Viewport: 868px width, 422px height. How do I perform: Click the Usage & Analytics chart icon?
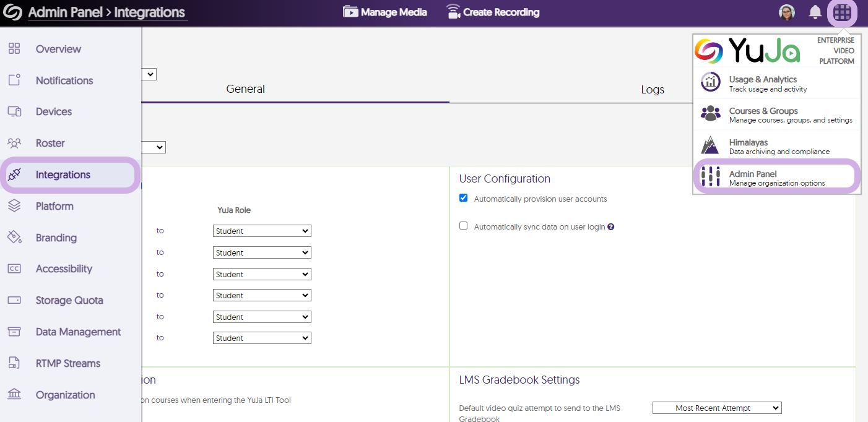click(x=710, y=82)
